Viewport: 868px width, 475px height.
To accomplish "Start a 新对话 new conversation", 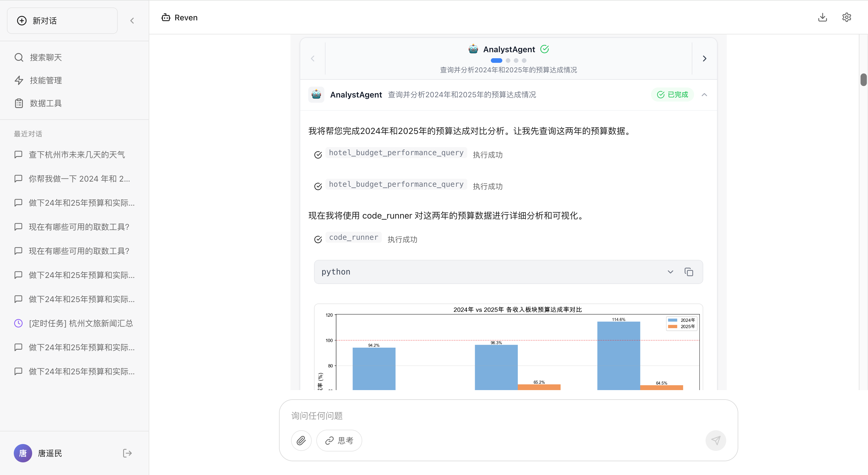I will (x=62, y=20).
